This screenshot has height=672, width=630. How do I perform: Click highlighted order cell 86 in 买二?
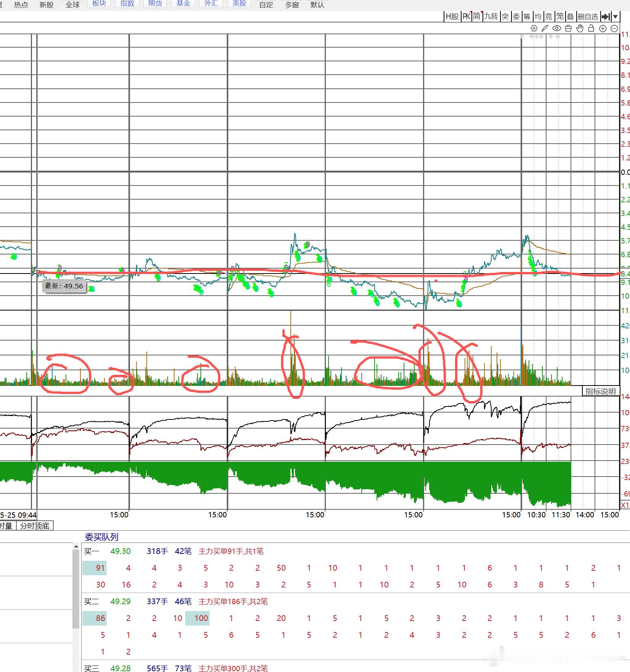point(95,618)
